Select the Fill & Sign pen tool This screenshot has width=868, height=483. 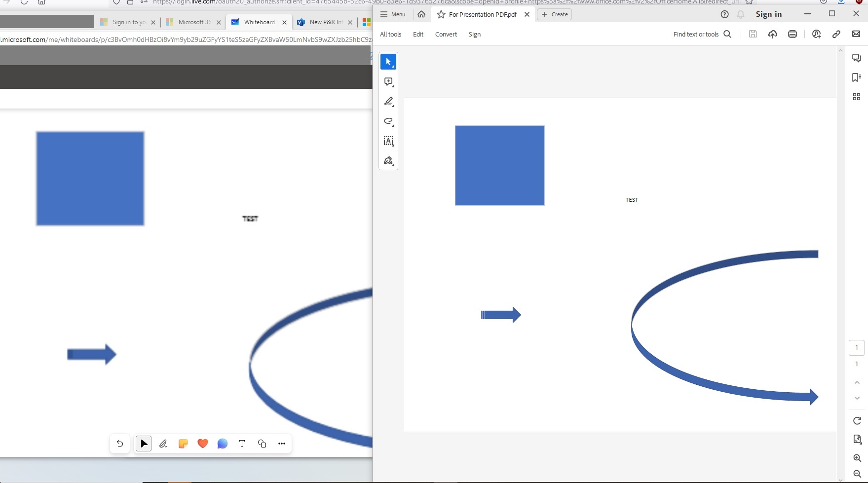click(388, 161)
